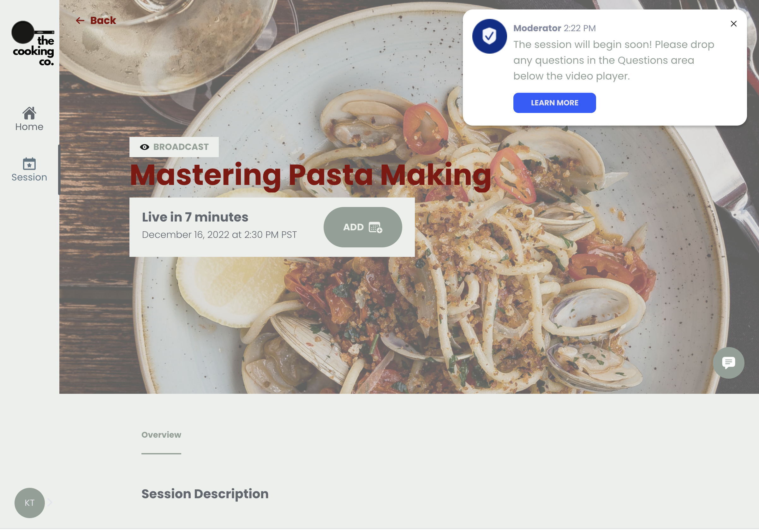Open the Session calendar icon
This screenshot has height=532, width=759.
29,164
